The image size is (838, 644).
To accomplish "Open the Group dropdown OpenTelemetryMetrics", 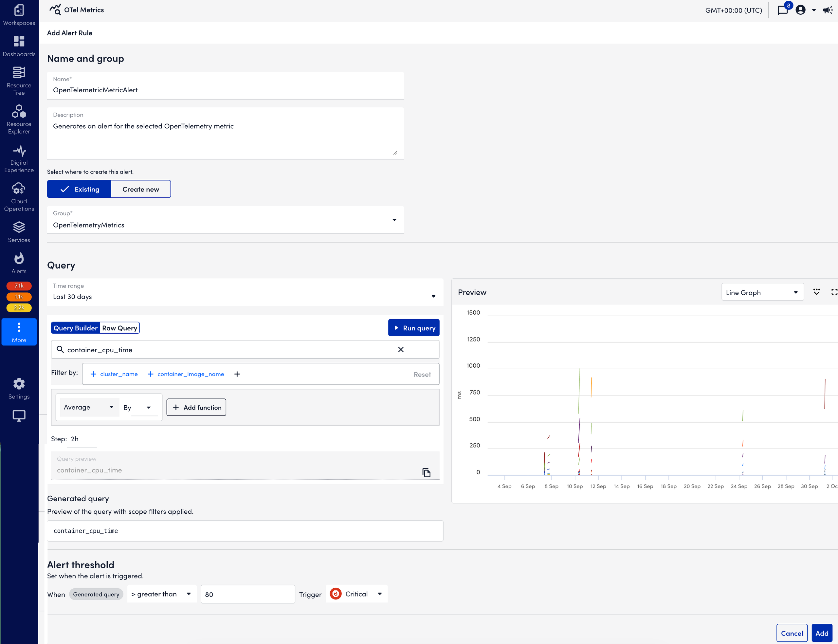I will [x=225, y=220].
